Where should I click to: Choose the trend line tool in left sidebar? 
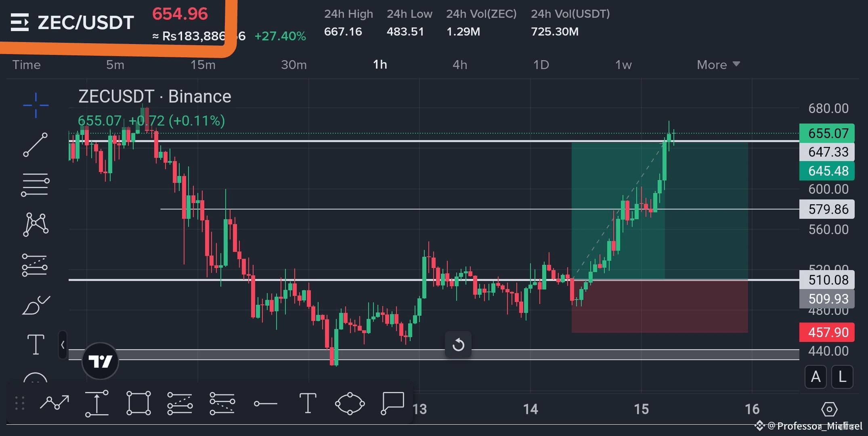36,145
